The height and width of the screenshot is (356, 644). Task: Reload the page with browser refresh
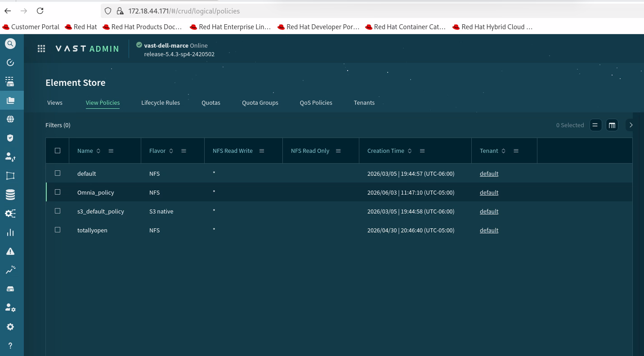40,11
